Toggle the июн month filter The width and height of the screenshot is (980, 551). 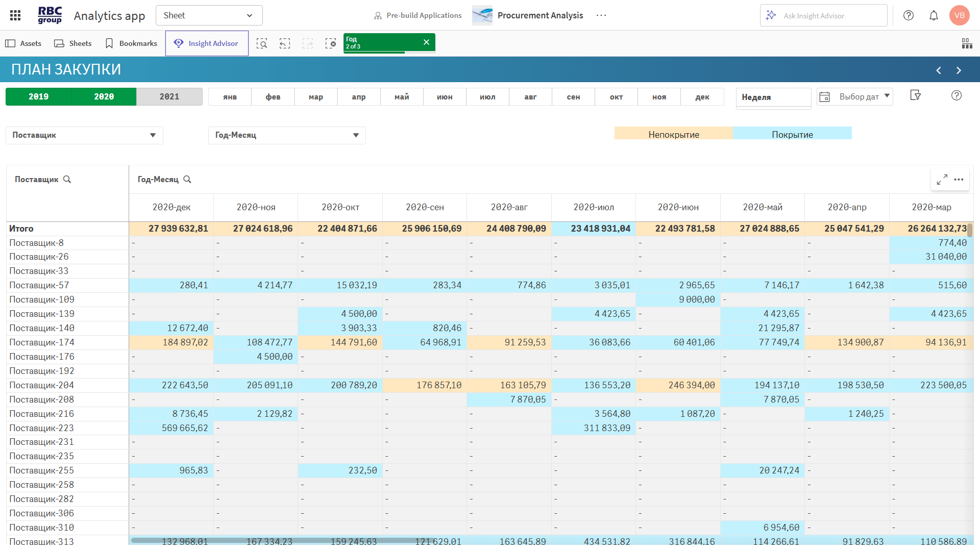click(x=445, y=97)
